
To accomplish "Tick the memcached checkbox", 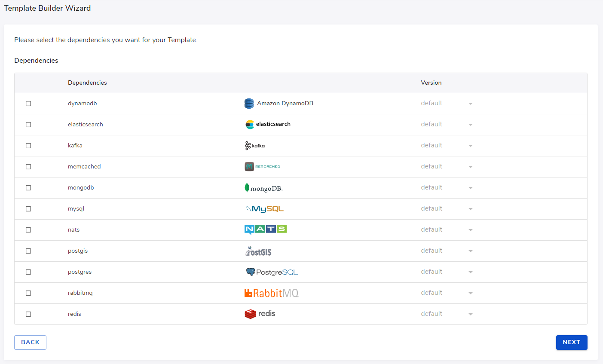I will pos(28,167).
